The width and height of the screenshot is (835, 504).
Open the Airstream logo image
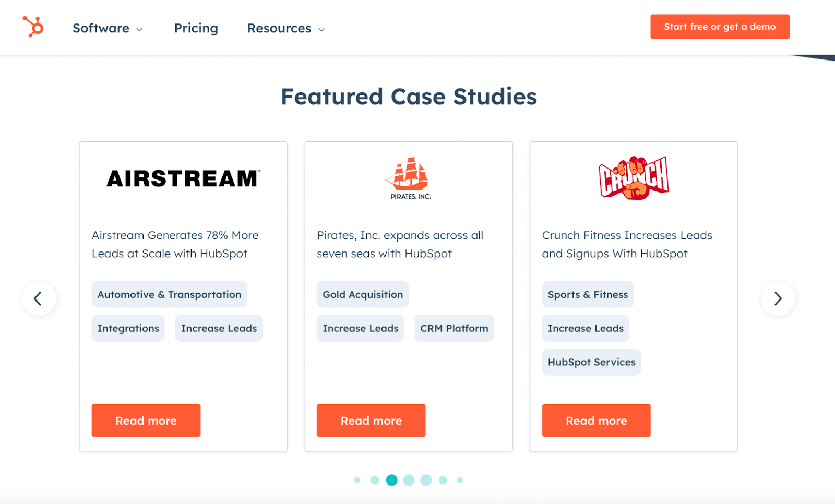(183, 178)
